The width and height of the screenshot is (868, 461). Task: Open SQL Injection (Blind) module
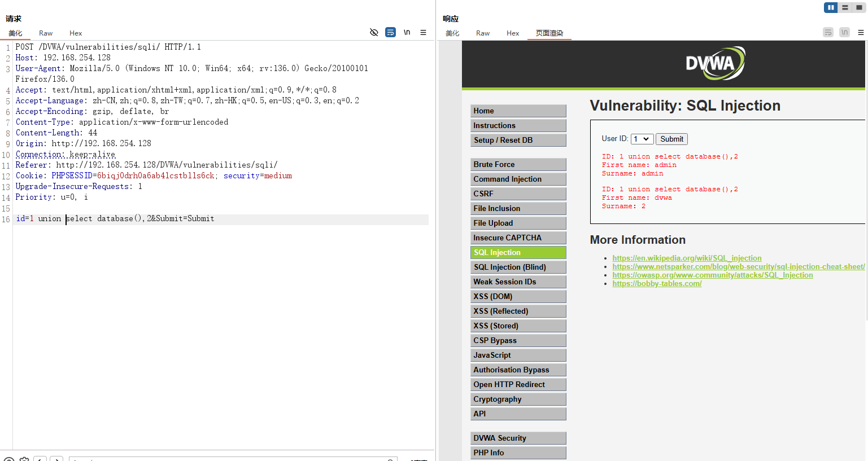[518, 267]
